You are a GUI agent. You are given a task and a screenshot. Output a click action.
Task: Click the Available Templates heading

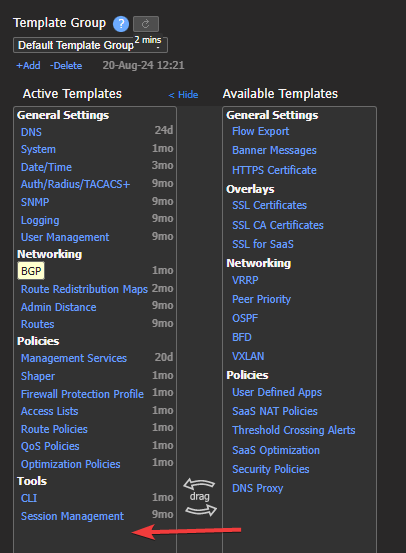[280, 94]
